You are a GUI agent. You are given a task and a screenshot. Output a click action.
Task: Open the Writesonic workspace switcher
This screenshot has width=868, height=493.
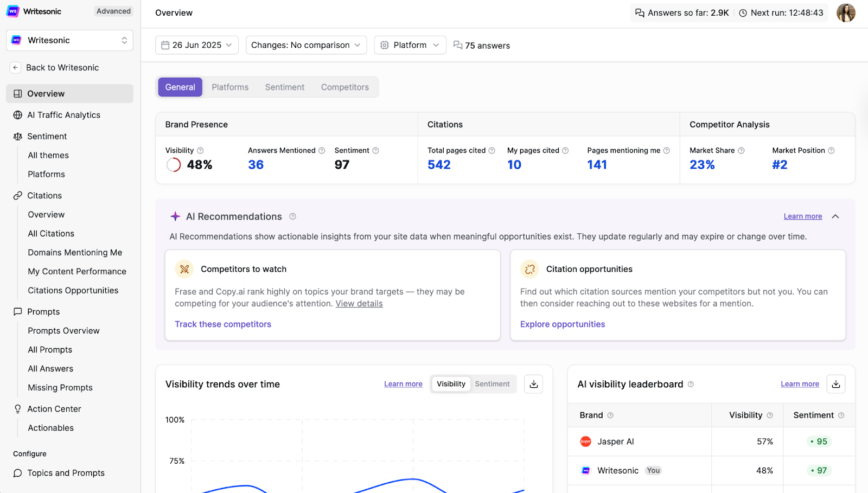tap(69, 40)
